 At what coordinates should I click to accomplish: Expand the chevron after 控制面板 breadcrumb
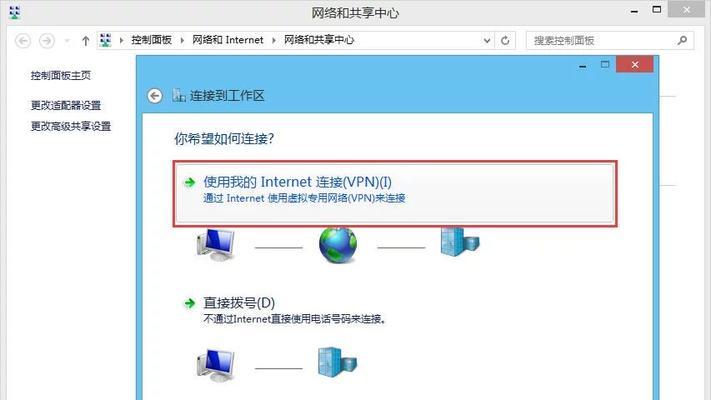pos(182,40)
